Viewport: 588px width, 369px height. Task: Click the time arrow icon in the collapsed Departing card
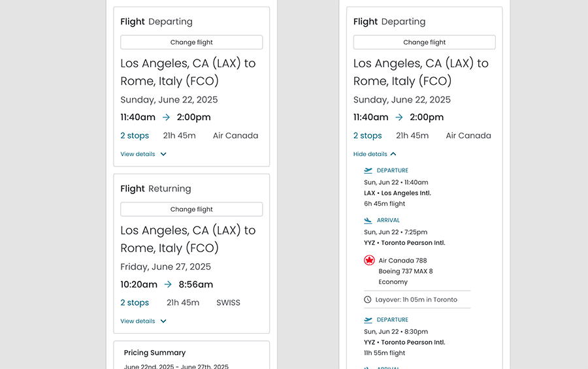click(166, 118)
